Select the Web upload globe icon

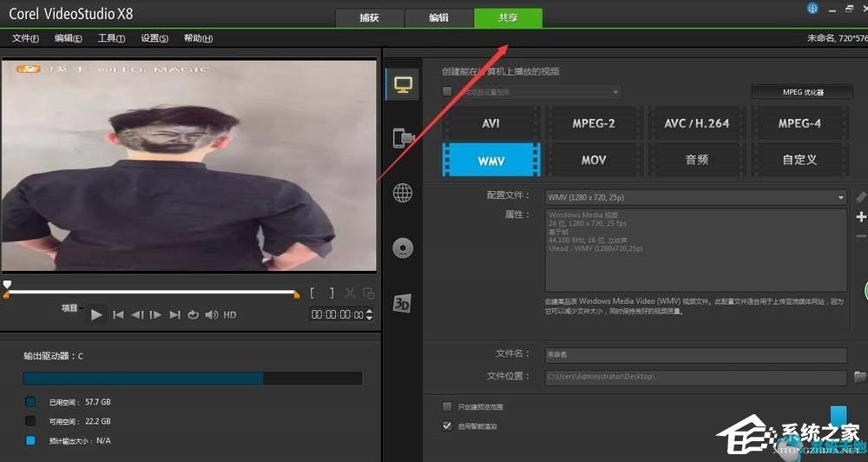point(403,193)
